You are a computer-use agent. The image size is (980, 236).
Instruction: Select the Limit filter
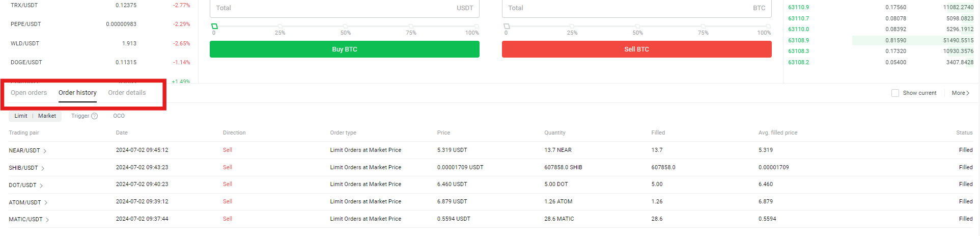point(21,116)
